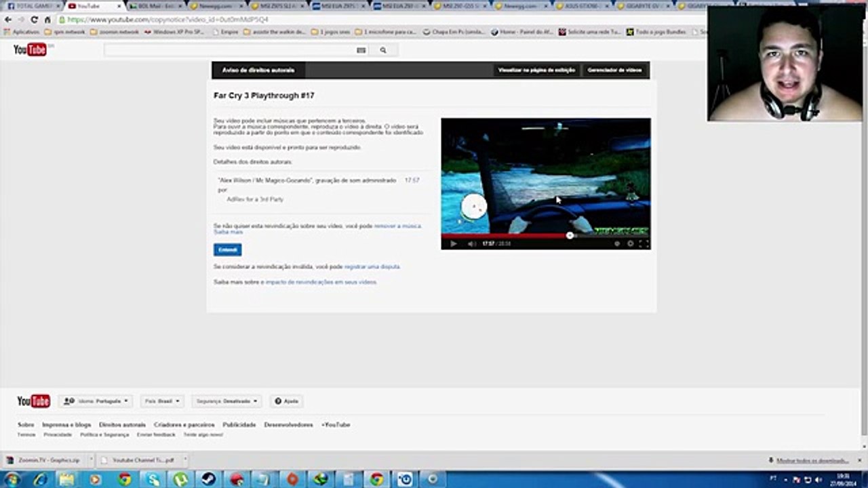The width and height of the screenshot is (868, 488).
Task: Open the video player settings gear
Action: click(630, 243)
